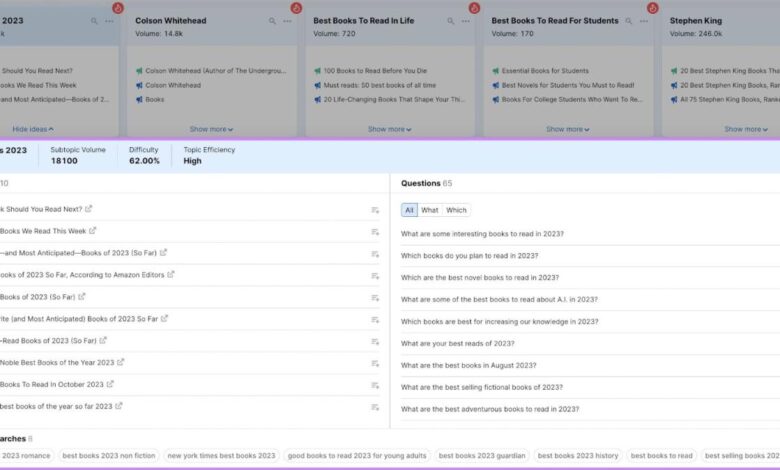
Task: Click megaphone icon beside '100 Books to Read Before You Die'
Action: click(317, 71)
